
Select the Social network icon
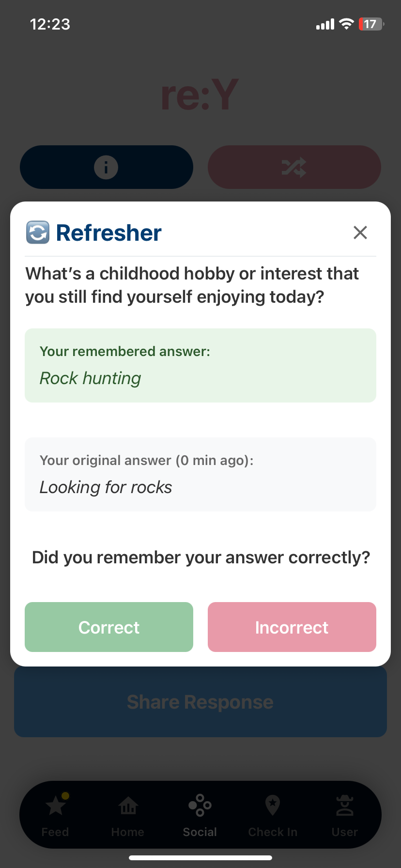click(200, 806)
